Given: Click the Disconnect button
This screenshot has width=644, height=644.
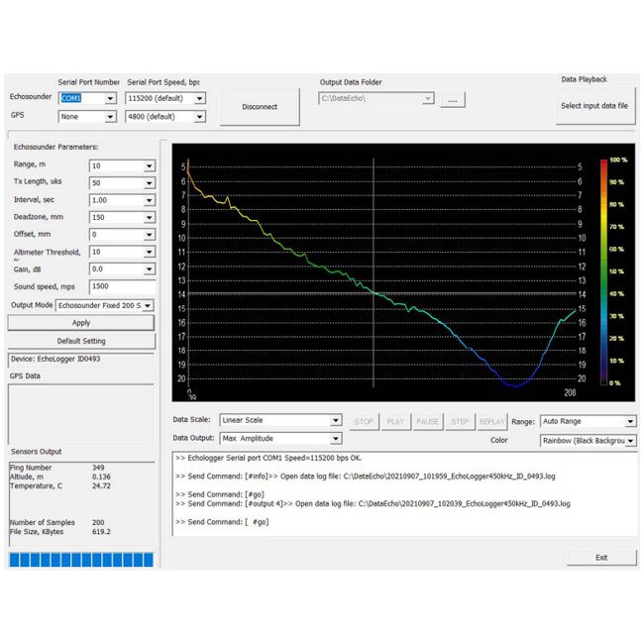Looking at the screenshot, I should click(260, 107).
